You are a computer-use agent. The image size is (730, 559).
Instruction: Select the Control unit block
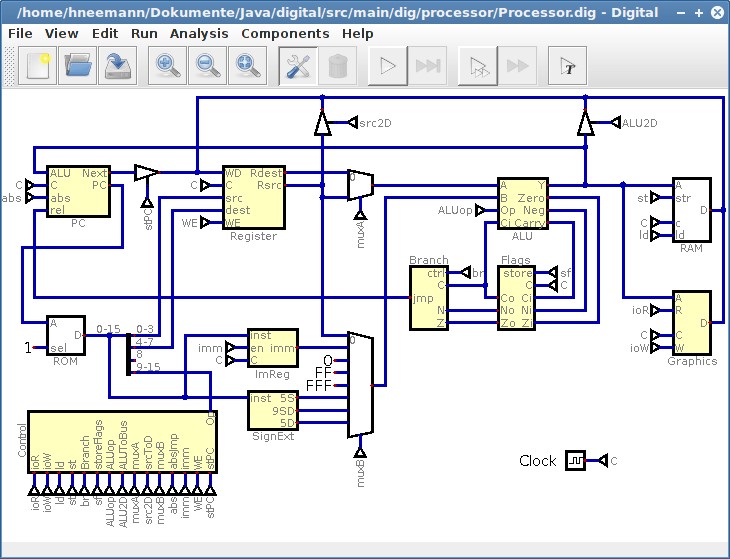pyautogui.click(x=122, y=448)
